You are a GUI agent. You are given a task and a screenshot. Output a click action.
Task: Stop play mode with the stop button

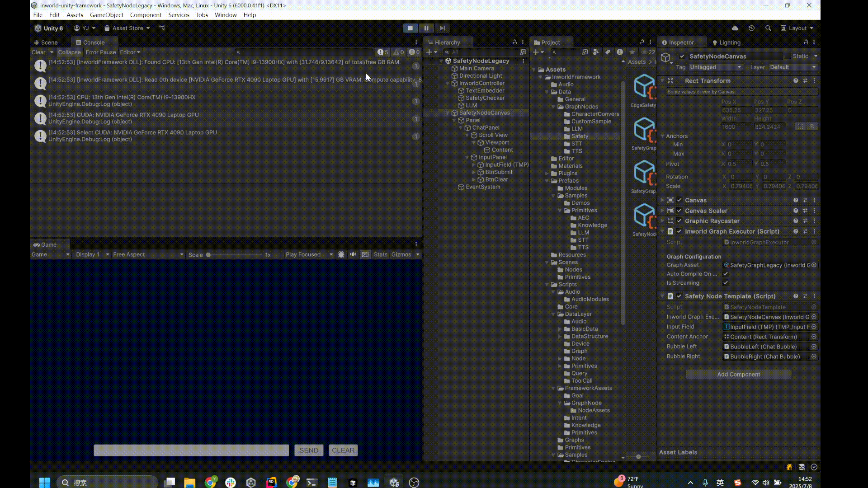pos(410,28)
